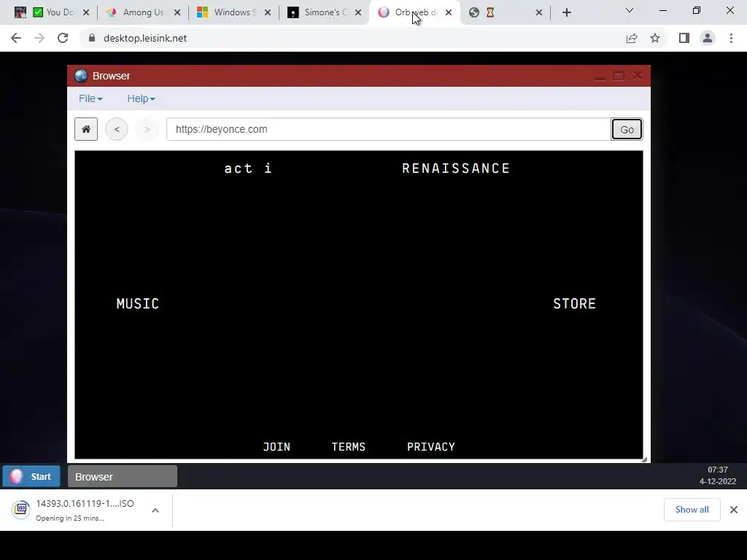Close the Orb web desktop tab
The height and width of the screenshot is (560, 747).
coord(449,13)
